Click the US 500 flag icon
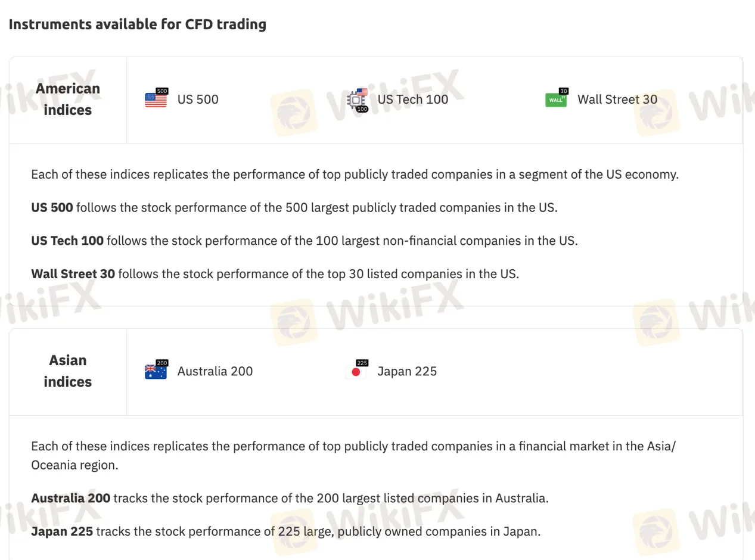The image size is (755, 560). (x=156, y=98)
